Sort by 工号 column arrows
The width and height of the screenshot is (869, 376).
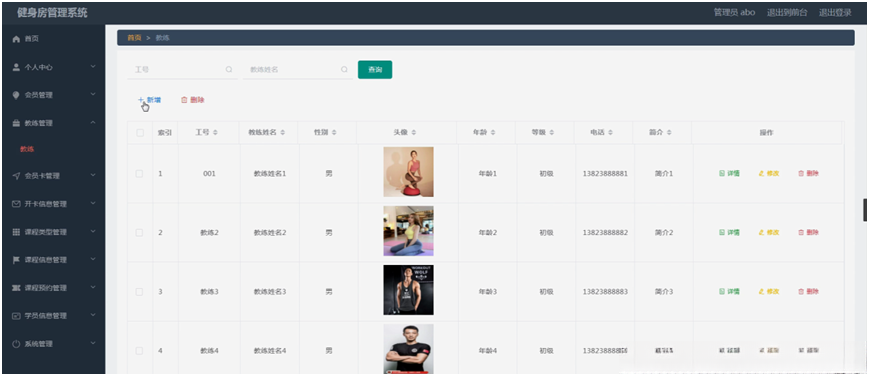pos(216,133)
